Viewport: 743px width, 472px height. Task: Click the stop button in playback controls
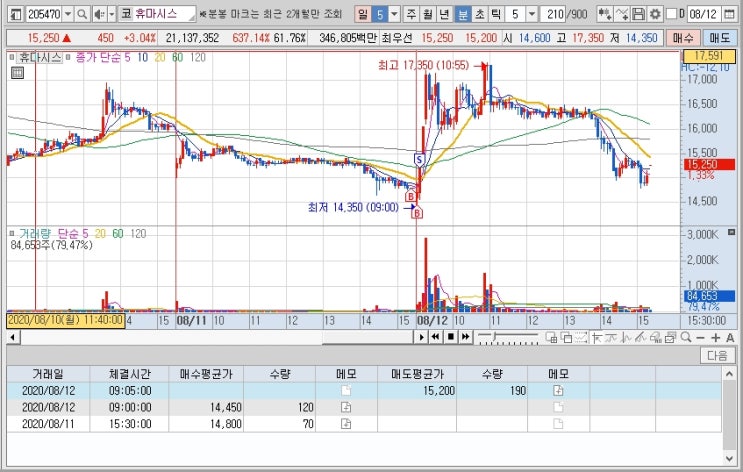(x=451, y=337)
